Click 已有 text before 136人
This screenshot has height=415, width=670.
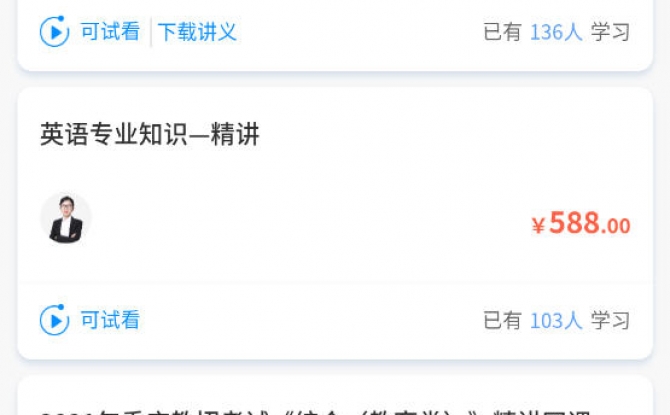[x=502, y=32]
